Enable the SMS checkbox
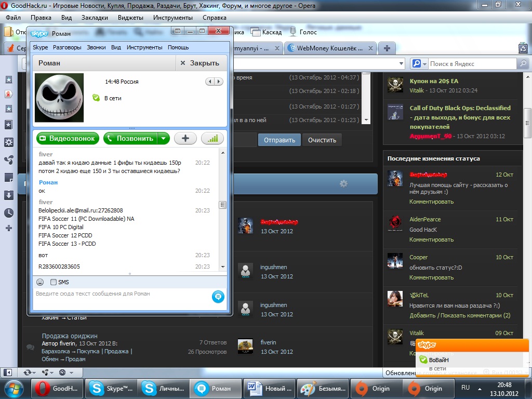This screenshot has width=532, height=399. [x=54, y=282]
